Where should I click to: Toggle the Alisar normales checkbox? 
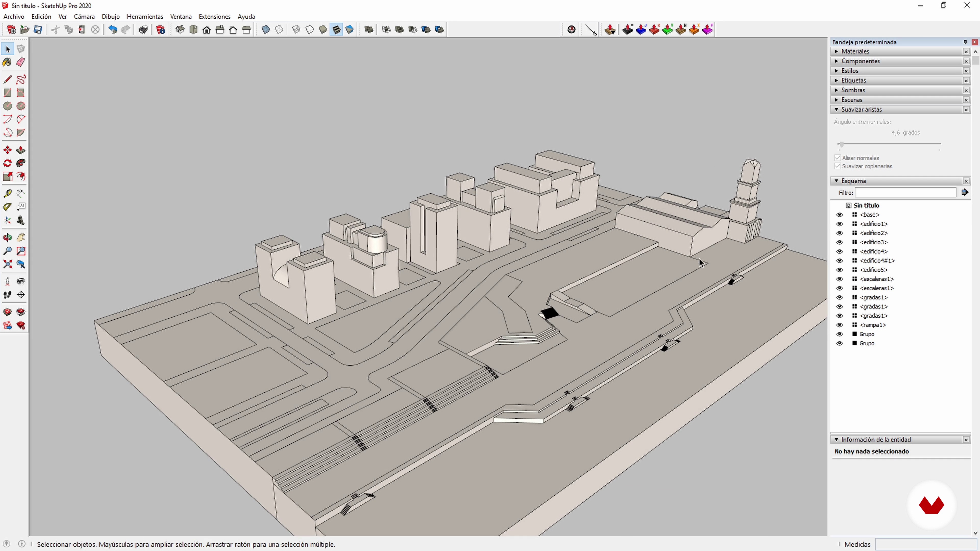click(837, 158)
